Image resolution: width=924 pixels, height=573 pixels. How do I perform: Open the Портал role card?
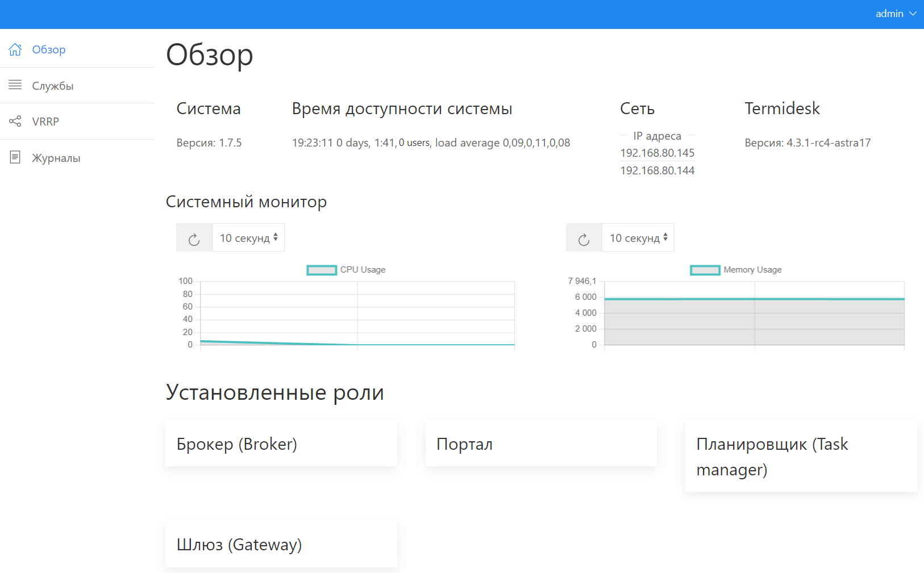541,444
